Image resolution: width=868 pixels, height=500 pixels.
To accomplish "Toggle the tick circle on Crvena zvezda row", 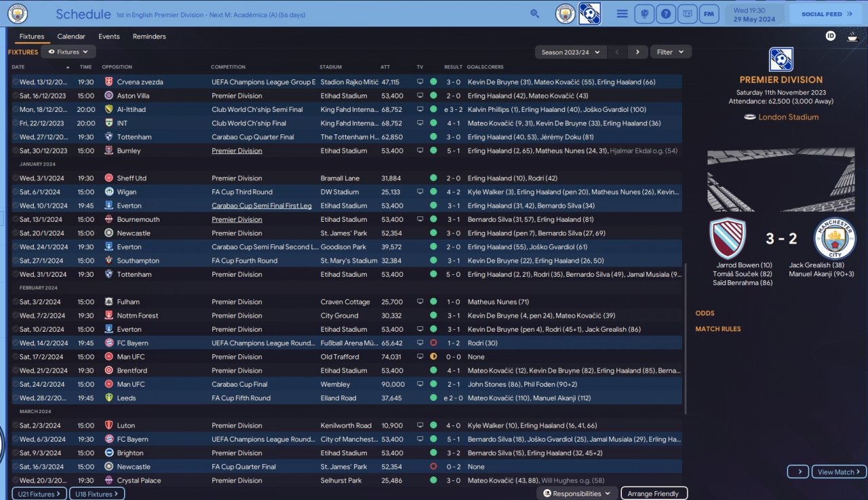I will click(x=16, y=82).
